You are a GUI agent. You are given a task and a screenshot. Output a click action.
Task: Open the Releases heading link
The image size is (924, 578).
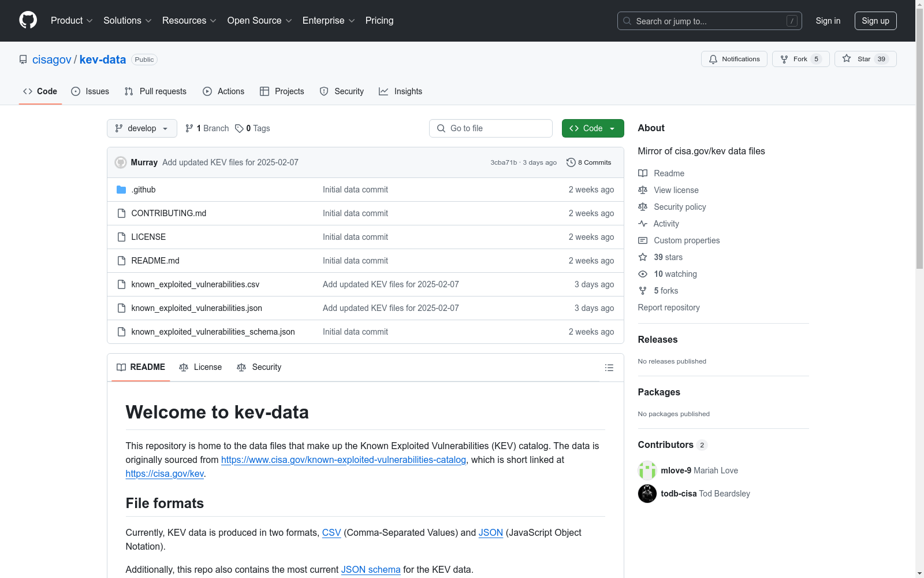pyautogui.click(x=658, y=339)
